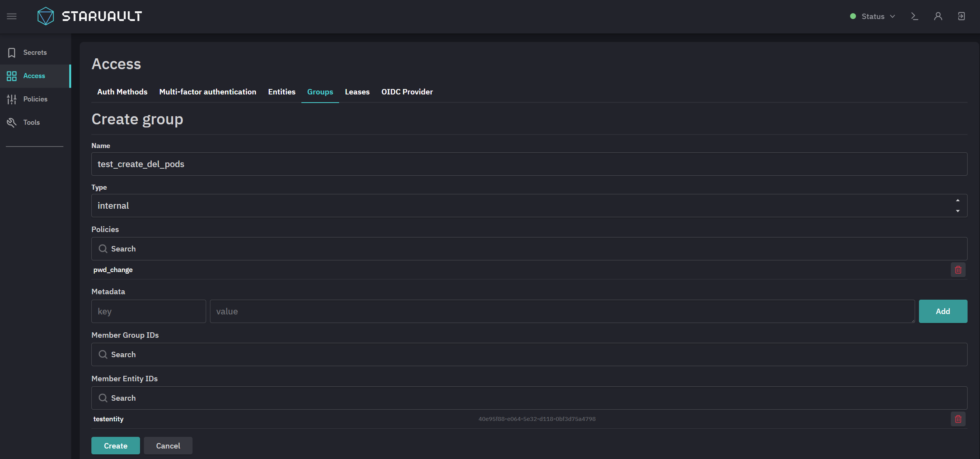
Task: Add the metadata key-value pair
Action: pos(943,311)
